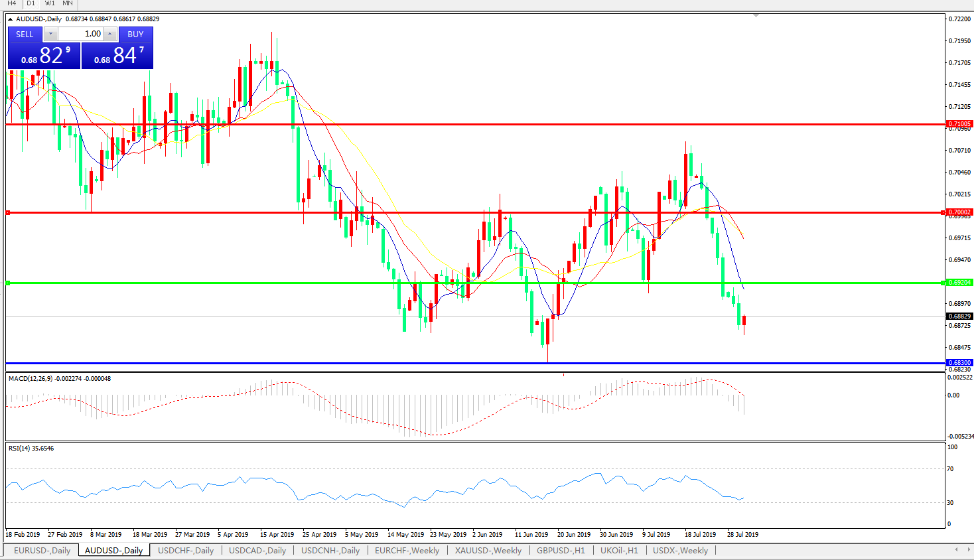Select the D1 timeframe button
Image resolution: width=974 pixels, height=560 pixels.
tap(31, 3)
